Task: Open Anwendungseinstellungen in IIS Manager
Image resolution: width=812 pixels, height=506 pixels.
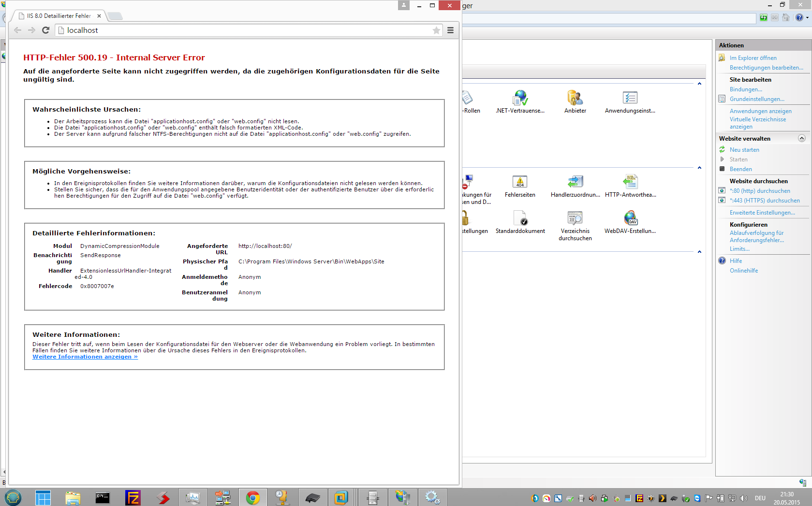Action: [630, 102]
